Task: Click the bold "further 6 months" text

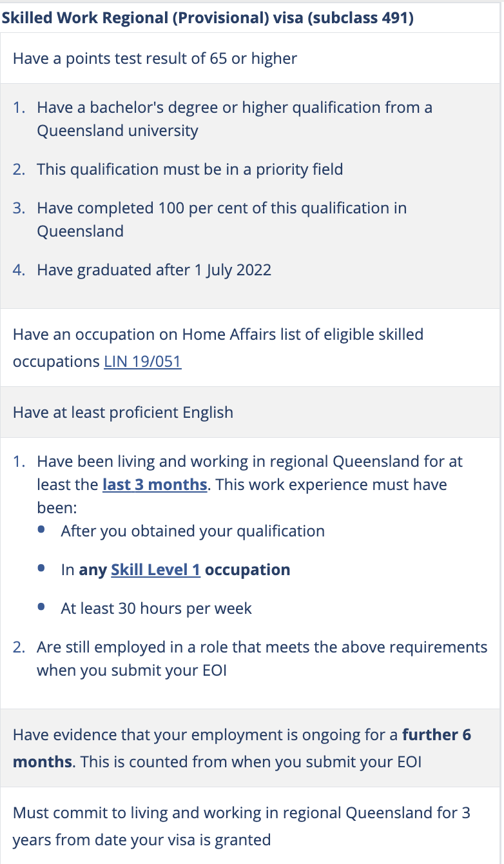Action: pos(436,735)
